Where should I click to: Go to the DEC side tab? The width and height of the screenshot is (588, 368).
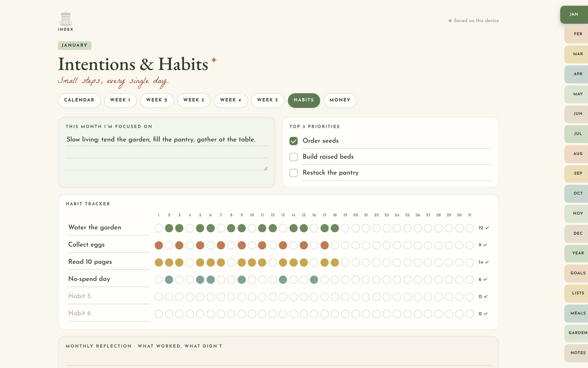click(577, 234)
